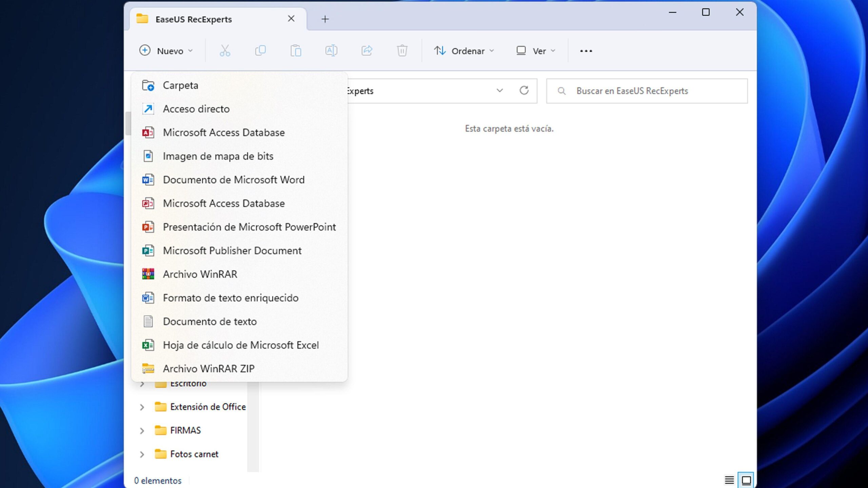Switch to large icons view button
Viewport: 868px width, 488px height.
[746, 480]
